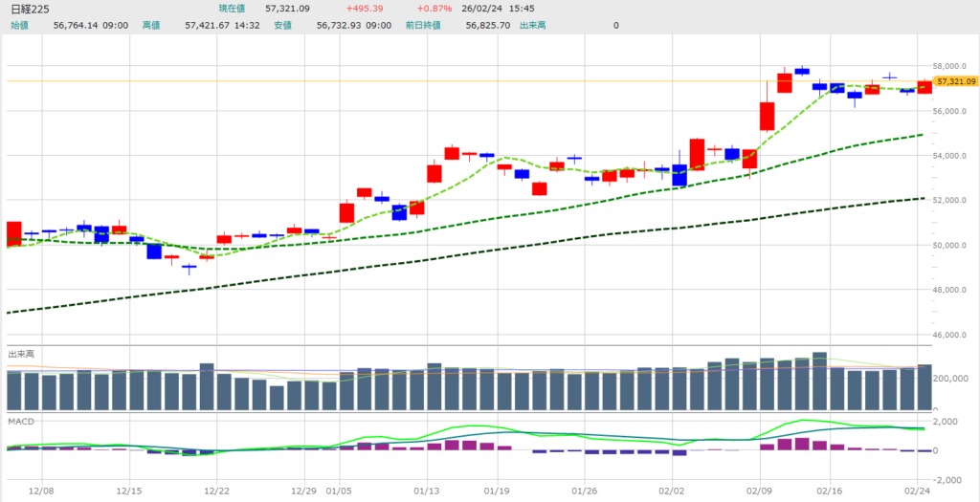Screen dimensions: 980x502
Task: Click the tall red candlestick right of 02/09
Action: point(767,116)
